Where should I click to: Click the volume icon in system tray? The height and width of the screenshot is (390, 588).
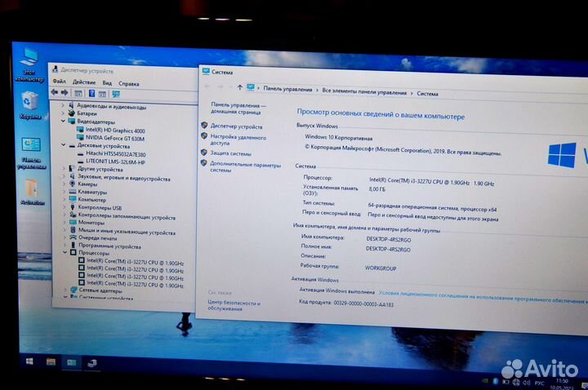[527, 383]
